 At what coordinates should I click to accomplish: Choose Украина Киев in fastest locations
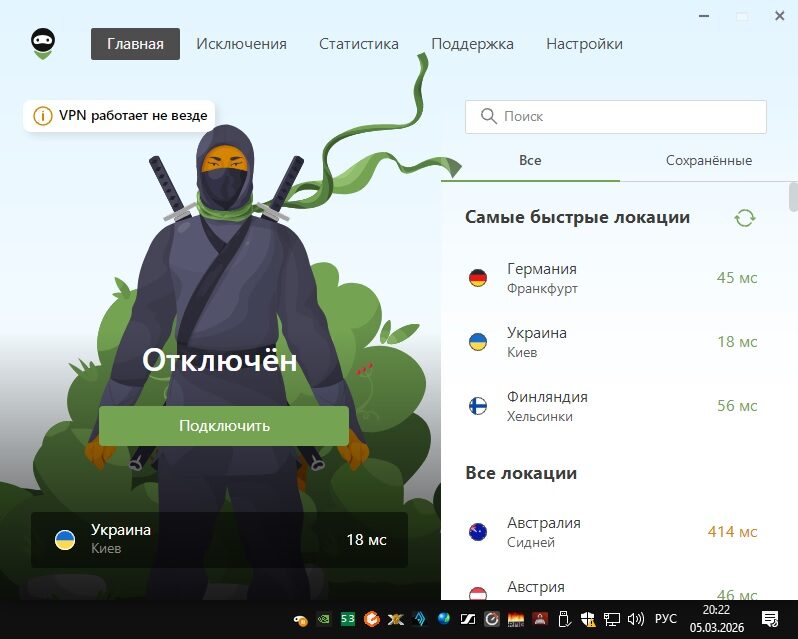tap(614, 342)
